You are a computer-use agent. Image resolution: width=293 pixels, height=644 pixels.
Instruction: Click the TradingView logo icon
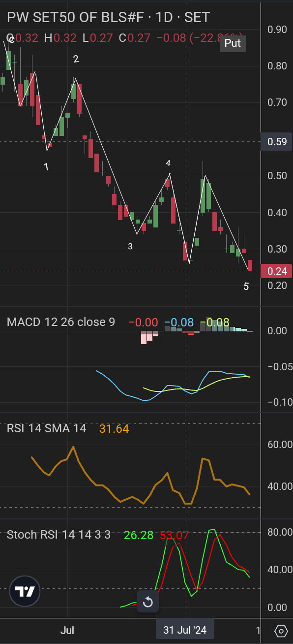[25, 591]
